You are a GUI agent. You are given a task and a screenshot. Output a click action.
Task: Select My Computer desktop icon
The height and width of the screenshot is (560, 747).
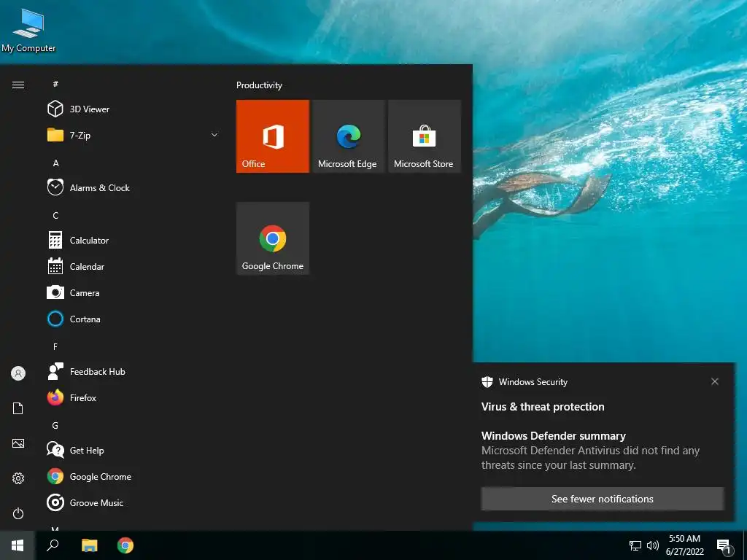28,29
